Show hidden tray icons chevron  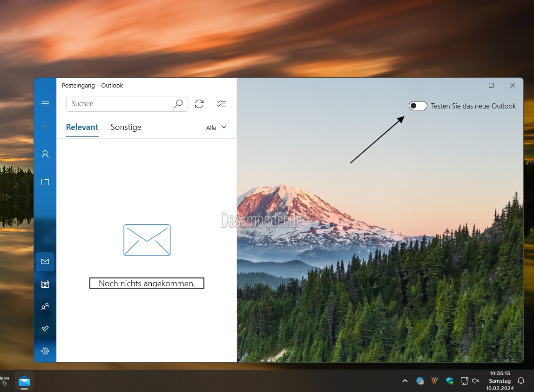[x=405, y=381]
